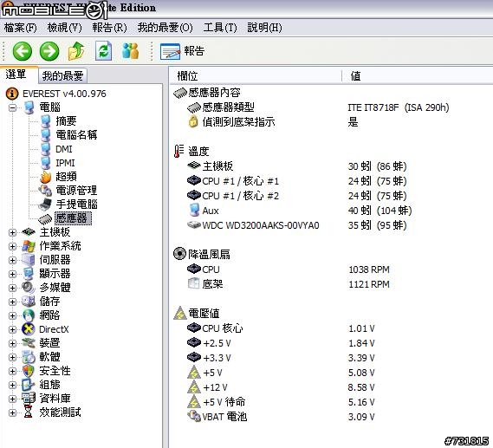The image size is (493, 448).
Task: Switch to the 我的最愛 tab
Action: pyautogui.click(x=62, y=75)
